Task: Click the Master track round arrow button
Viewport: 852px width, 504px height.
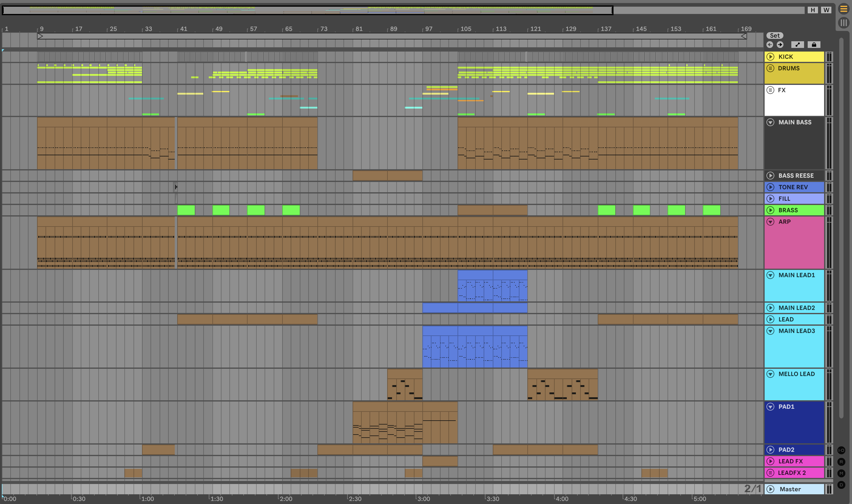Action: (x=770, y=489)
